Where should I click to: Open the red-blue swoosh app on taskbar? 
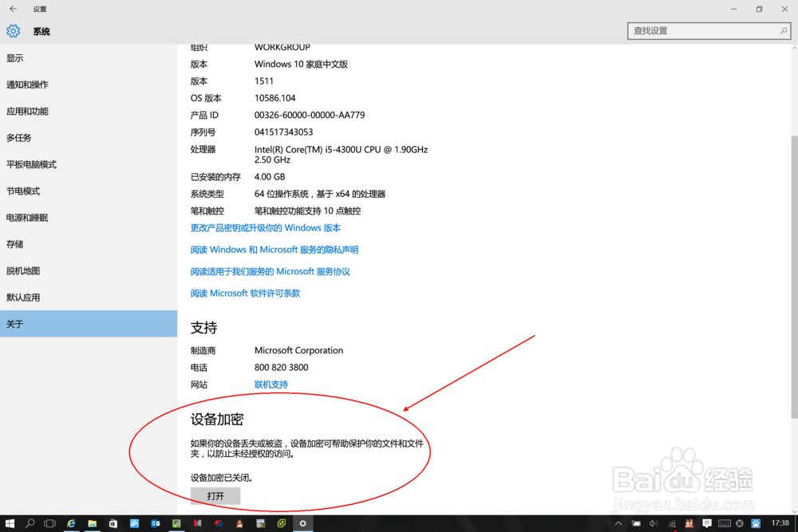pos(219,523)
